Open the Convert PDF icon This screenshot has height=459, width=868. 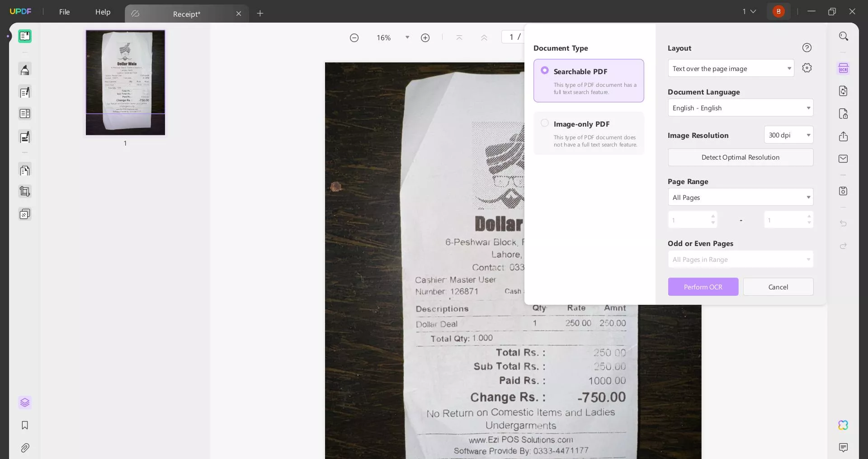pyautogui.click(x=844, y=91)
